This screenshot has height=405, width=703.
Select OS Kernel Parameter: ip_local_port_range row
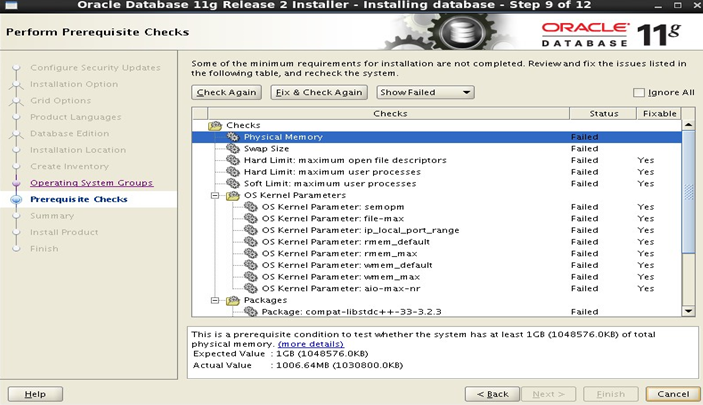[437, 230]
